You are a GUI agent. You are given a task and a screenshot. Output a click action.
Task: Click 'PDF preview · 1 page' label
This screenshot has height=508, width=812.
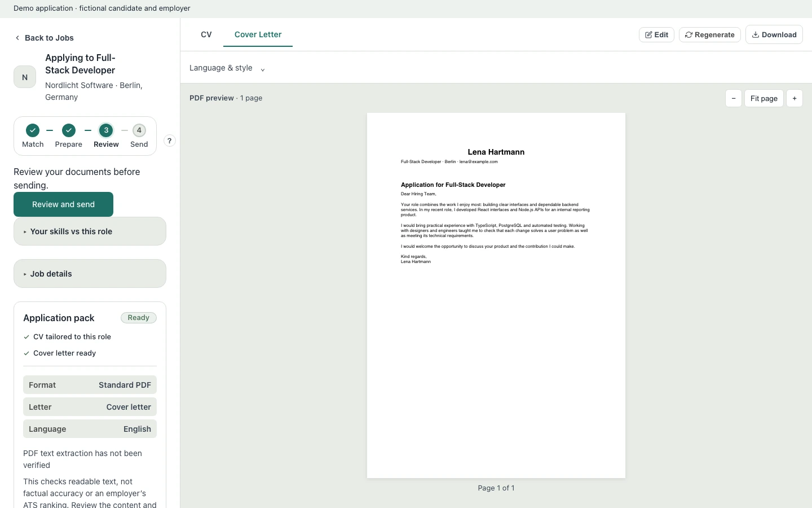click(226, 98)
